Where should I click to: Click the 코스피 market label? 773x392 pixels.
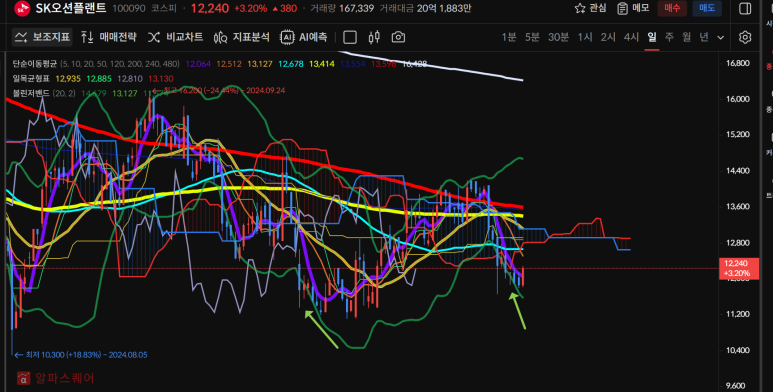click(x=163, y=8)
